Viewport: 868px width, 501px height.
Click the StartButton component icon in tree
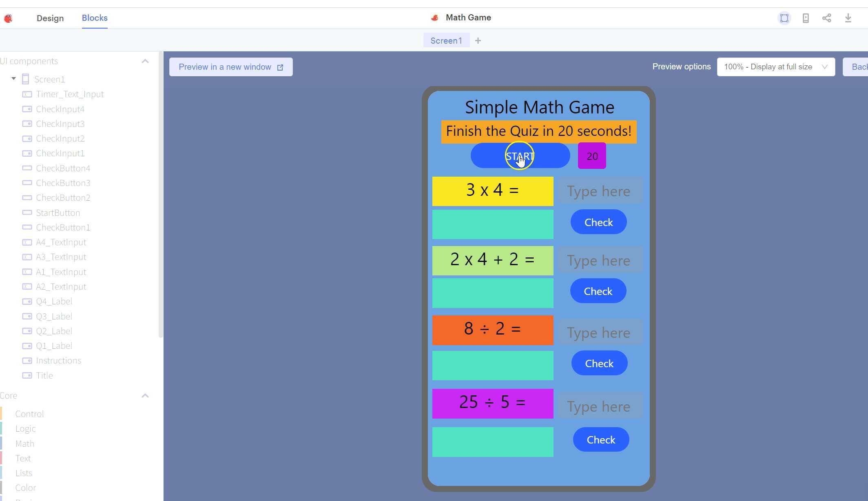point(27,213)
